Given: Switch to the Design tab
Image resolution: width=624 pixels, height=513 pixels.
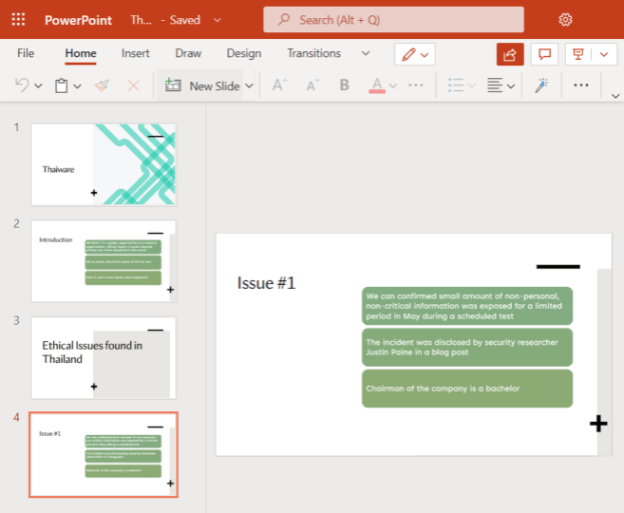Looking at the screenshot, I should (x=244, y=53).
